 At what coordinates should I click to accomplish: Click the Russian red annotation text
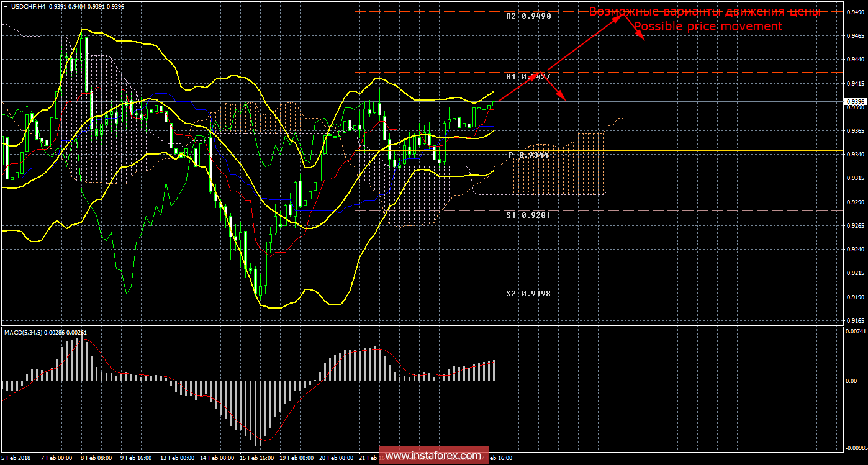pos(705,12)
